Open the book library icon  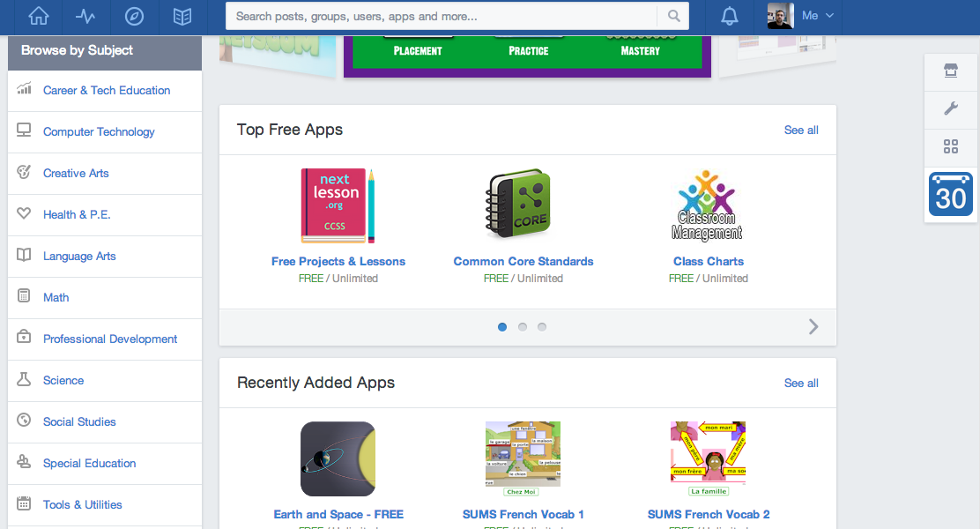coord(182,16)
